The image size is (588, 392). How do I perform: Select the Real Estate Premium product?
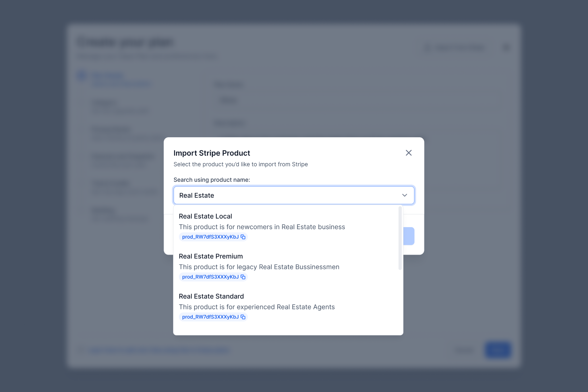pos(211,256)
